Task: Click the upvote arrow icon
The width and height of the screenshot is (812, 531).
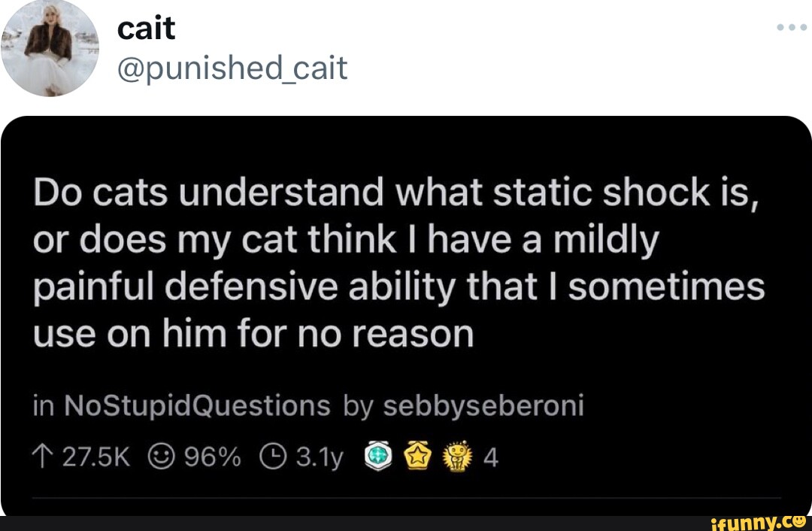Action: tap(43, 455)
